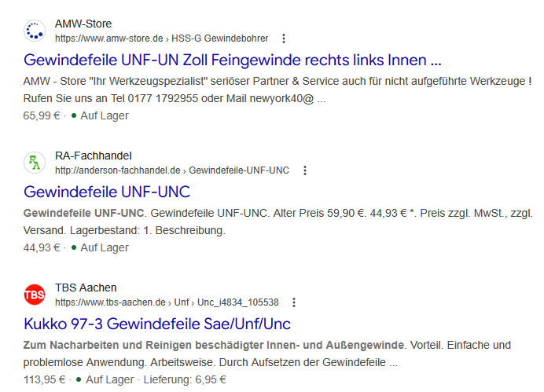Open more options for TBS Aachen result
This screenshot has width=544, height=392.
294,302
